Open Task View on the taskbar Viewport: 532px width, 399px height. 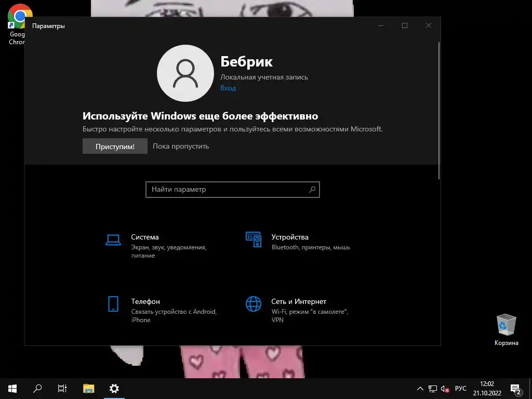62,389
